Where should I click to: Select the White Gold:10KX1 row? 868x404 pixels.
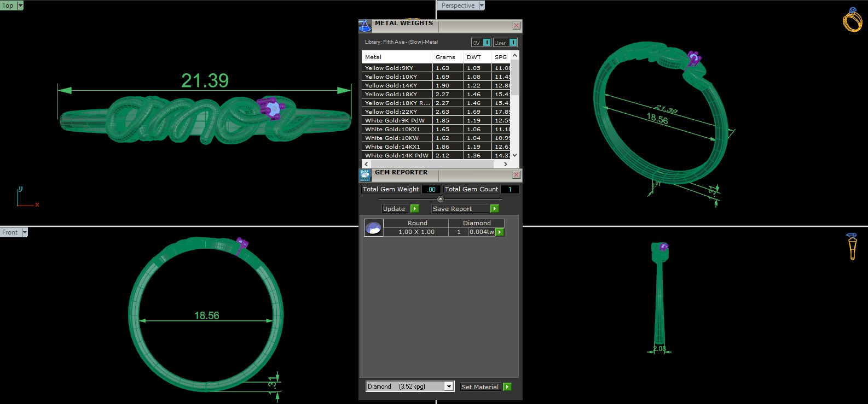point(436,129)
